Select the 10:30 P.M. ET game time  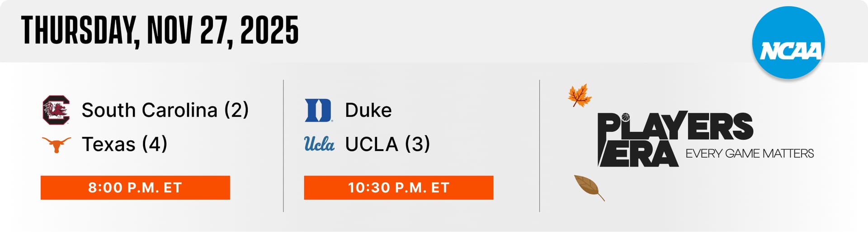click(x=398, y=188)
